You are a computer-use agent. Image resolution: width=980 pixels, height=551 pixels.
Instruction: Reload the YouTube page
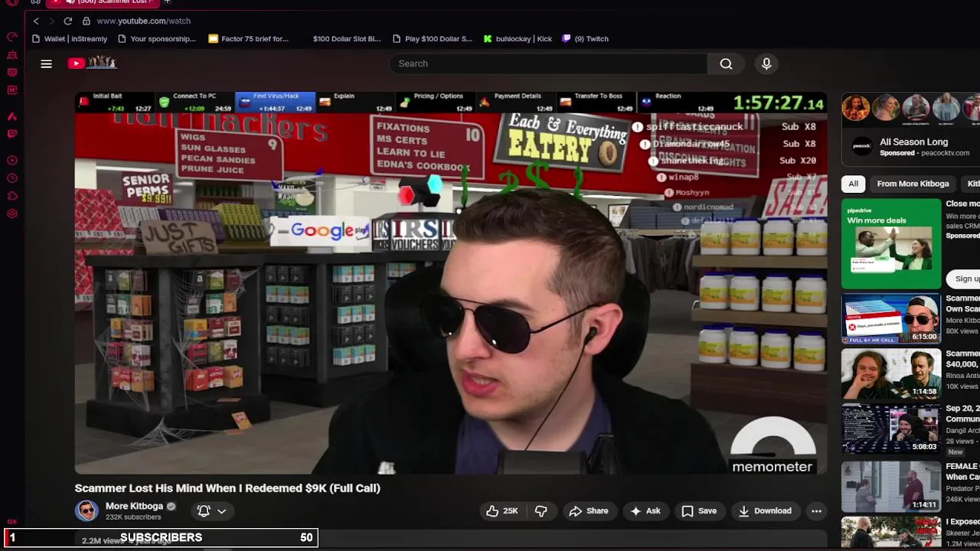[68, 21]
